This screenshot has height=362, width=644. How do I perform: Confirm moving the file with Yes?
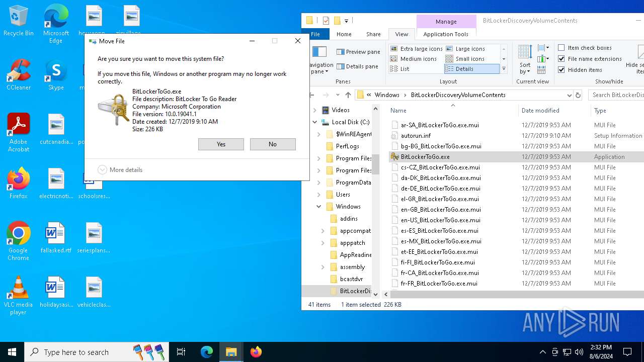[221, 144]
